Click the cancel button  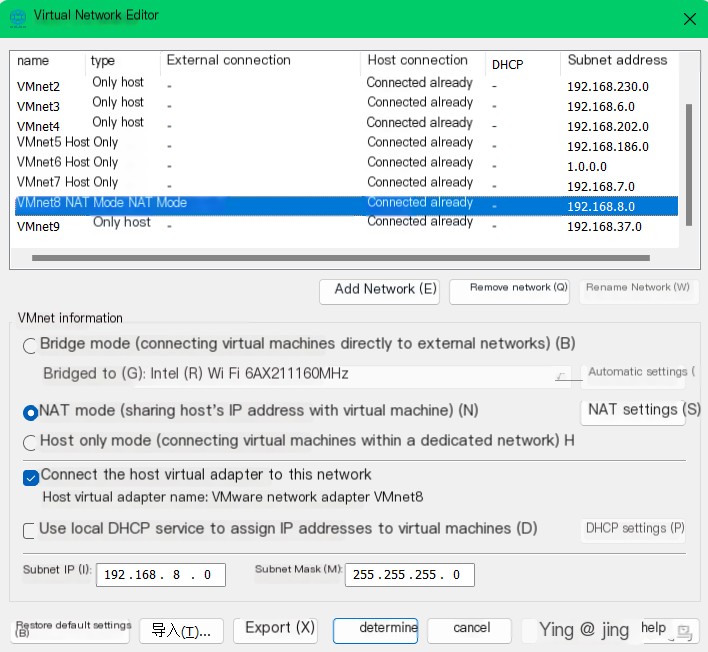pyautogui.click(x=470, y=630)
